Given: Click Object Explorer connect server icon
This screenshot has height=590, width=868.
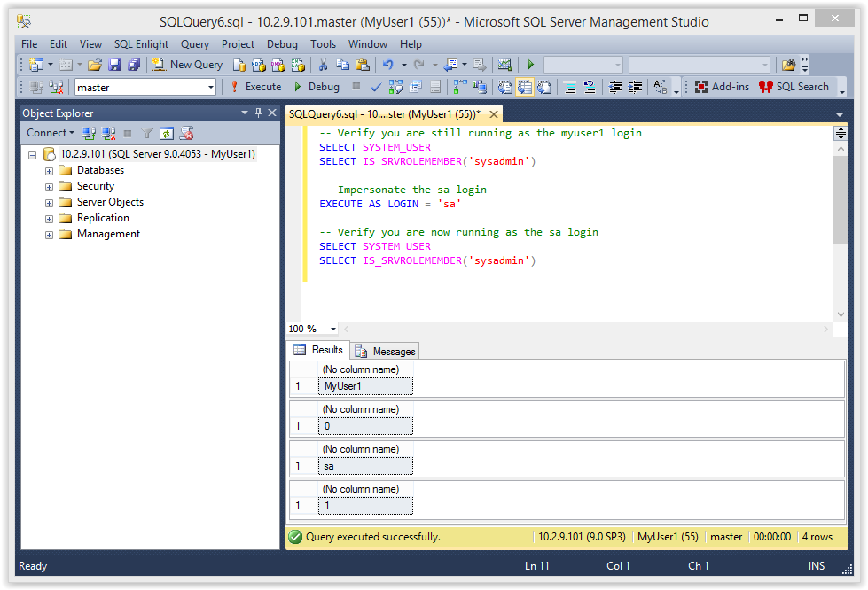Looking at the screenshot, I should 89,133.
